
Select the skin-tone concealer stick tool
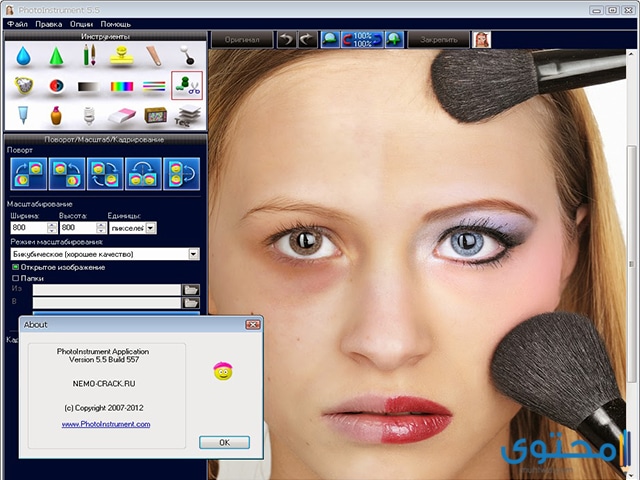click(x=154, y=56)
